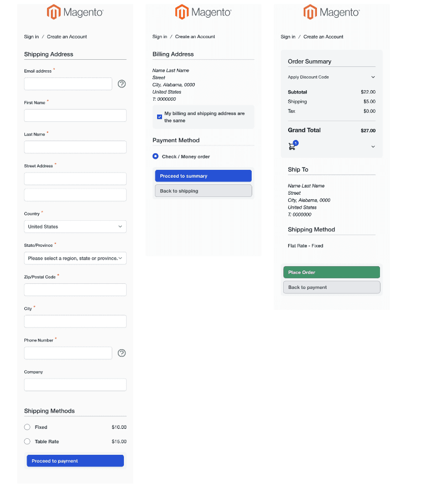Open the Country dropdown showing United States

coord(75,226)
